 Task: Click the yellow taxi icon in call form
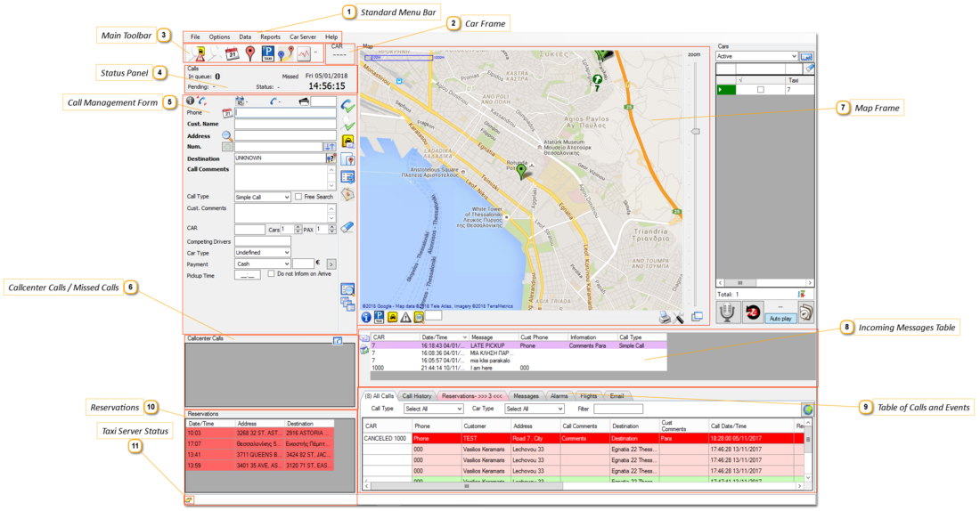click(x=347, y=142)
